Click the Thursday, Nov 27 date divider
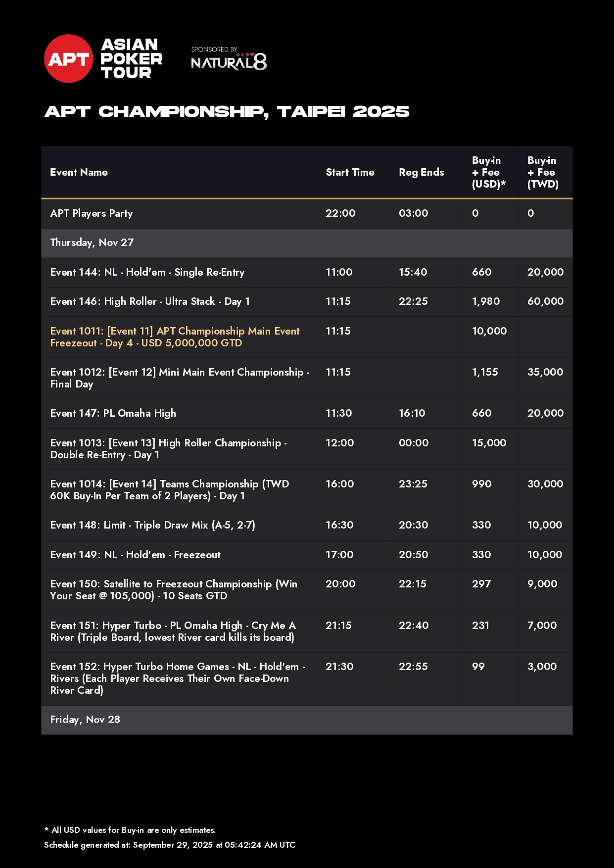 pos(92,242)
